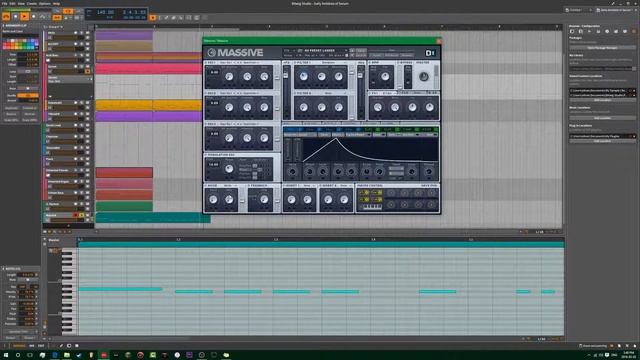Image resolution: width=640 pixels, height=360 pixels.
Task: Collapse the Arranger Clip inspector header
Action: click(15, 26)
